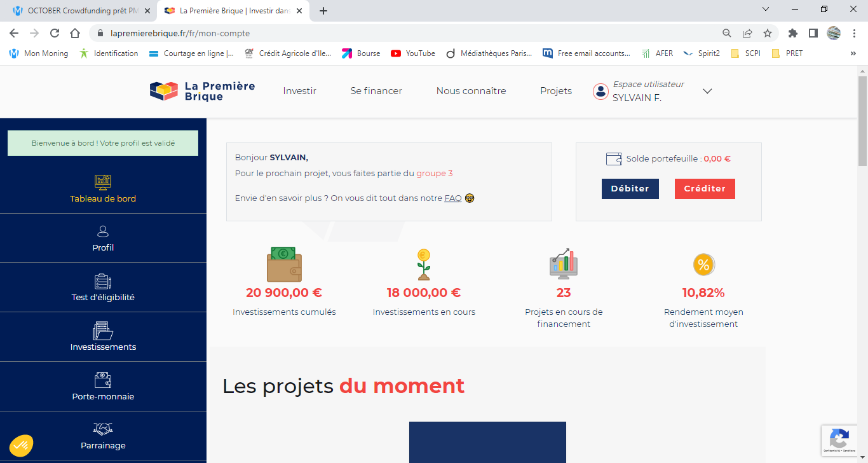Open the Investir menu item
The image size is (868, 463).
[x=299, y=91]
